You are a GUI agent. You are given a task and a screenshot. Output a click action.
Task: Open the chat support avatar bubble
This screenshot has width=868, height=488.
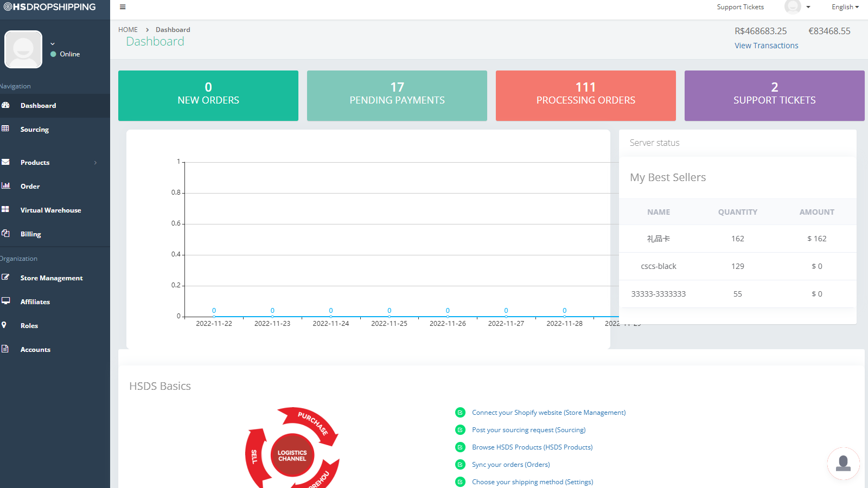click(843, 464)
